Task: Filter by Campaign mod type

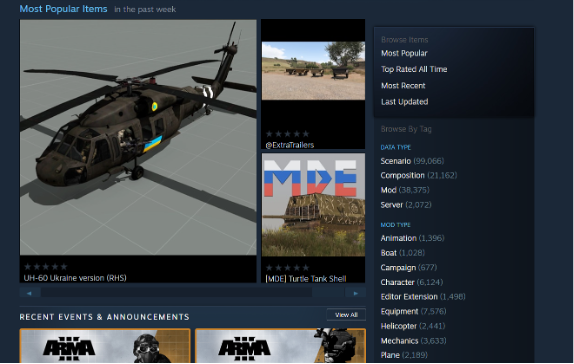Action: pyautogui.click(x=409, y=268)
